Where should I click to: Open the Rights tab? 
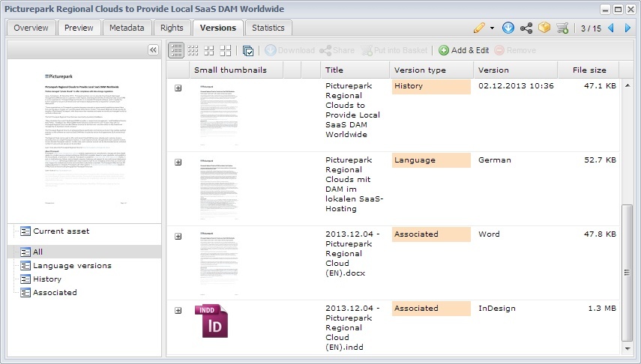point(172,28)
